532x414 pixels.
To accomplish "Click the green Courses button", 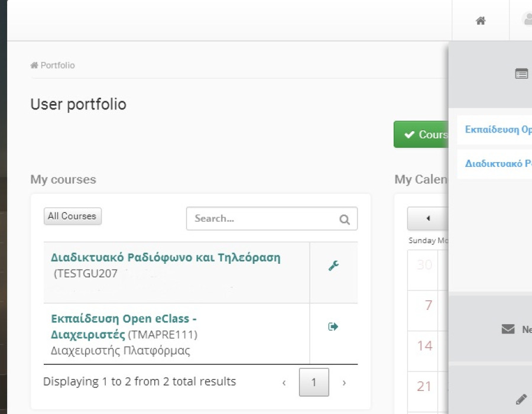I will pos(421,134).
